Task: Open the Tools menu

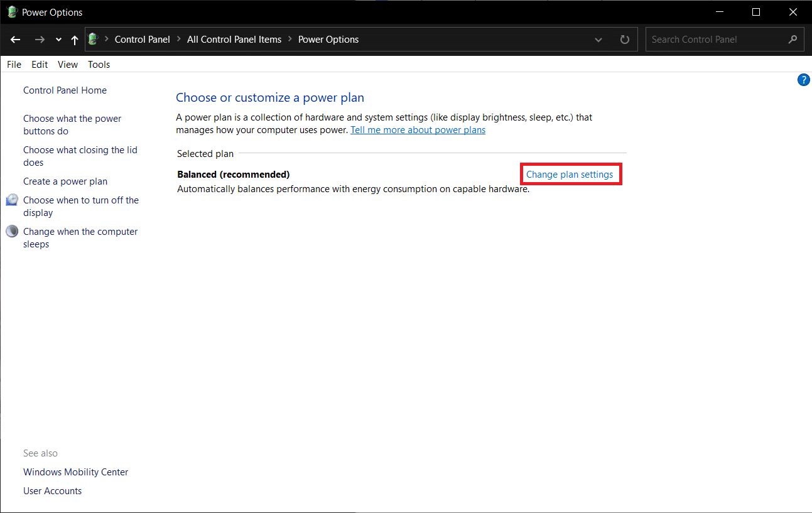Action: coord(99,64)
